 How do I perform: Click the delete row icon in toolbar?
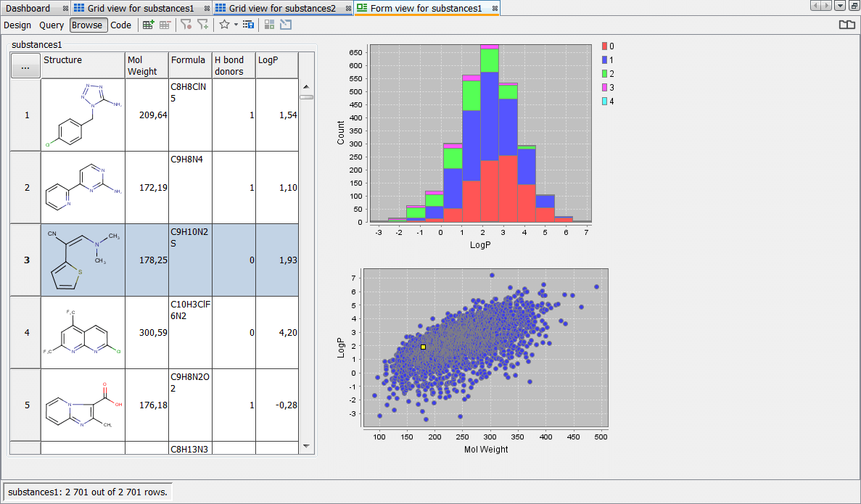[165, 25]
